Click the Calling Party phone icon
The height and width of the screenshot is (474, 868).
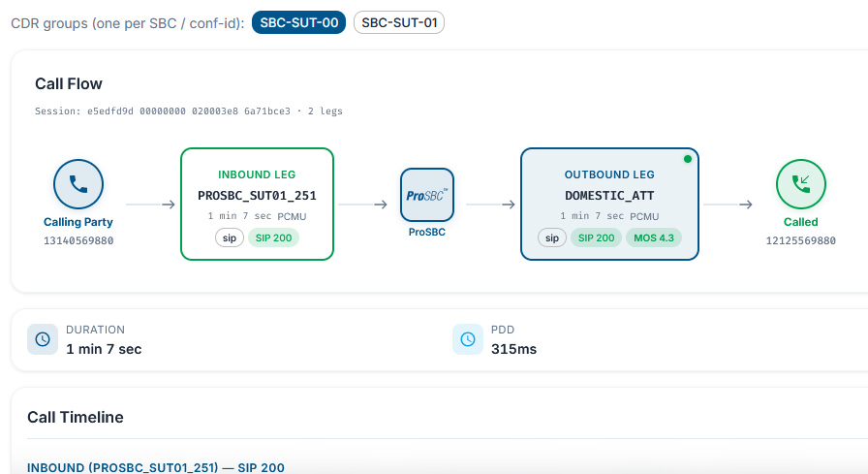[78, 184]
